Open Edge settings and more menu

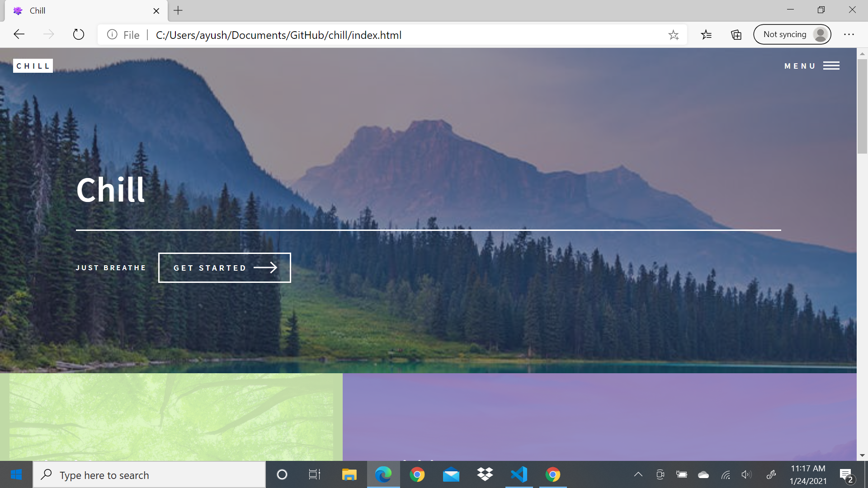pyautogui.click(x=849, y=35)
